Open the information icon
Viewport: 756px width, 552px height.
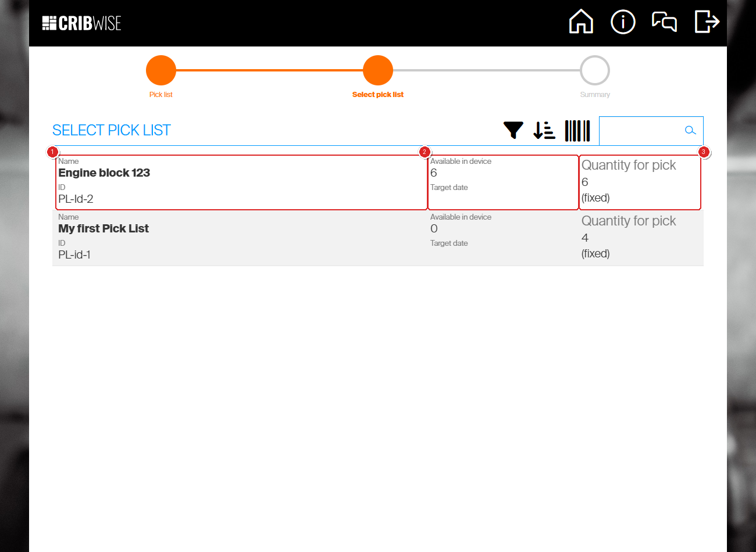coord(623,22)
